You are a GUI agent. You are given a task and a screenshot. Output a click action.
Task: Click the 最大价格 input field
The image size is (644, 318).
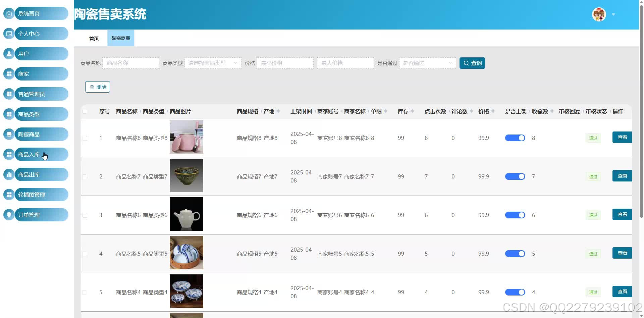(x=345, y=63)
